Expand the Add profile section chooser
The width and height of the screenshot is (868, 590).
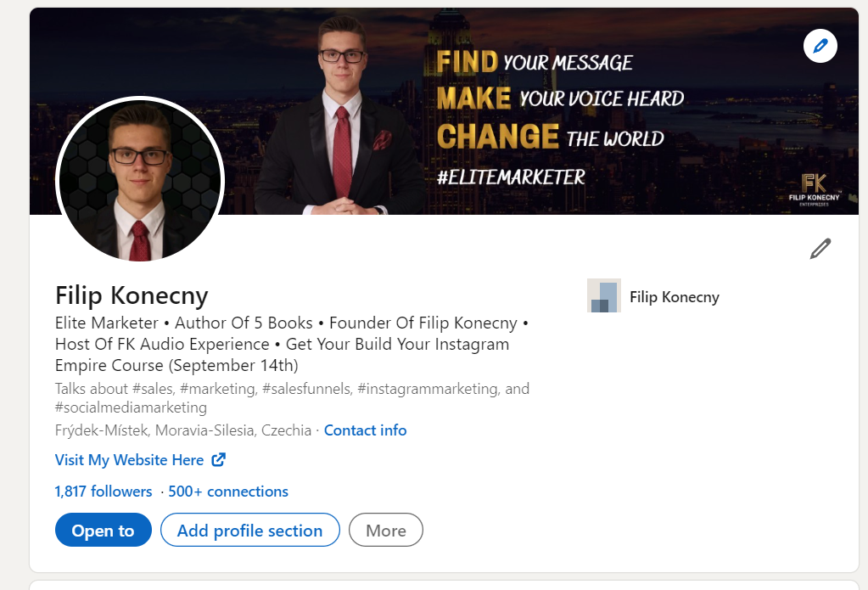coord(249,530)
